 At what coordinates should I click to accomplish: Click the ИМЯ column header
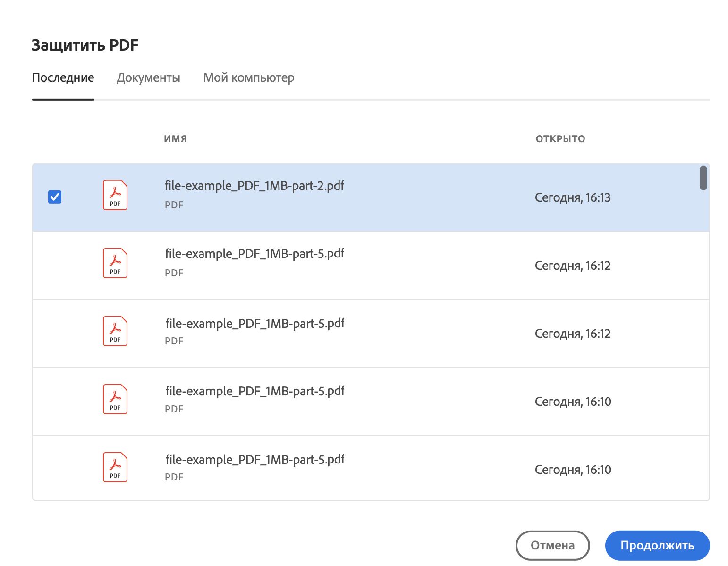click(x=175, y=139)
